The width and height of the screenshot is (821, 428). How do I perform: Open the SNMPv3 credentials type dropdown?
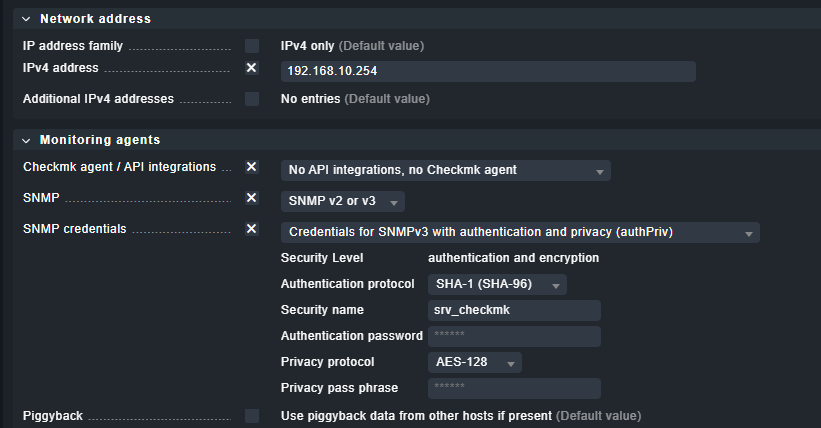pyautogui.click(x=519, y=232)
